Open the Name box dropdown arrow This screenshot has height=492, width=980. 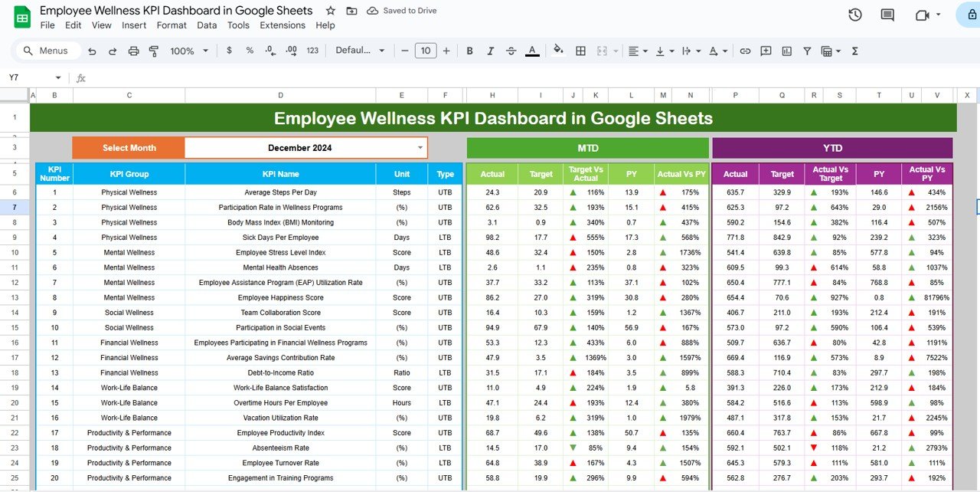58,77
